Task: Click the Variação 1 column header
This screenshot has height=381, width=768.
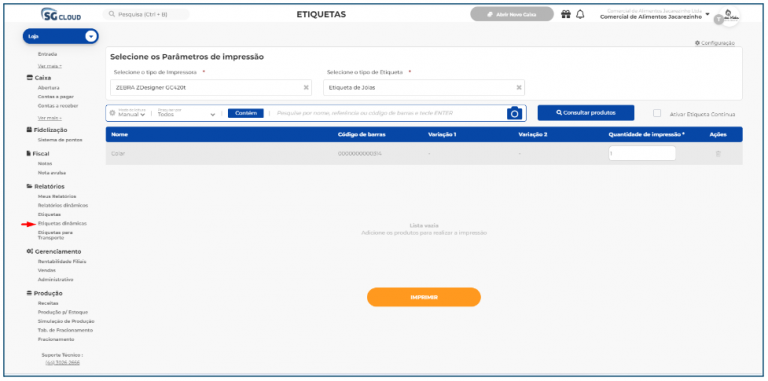Action: [x=442, y=135]
